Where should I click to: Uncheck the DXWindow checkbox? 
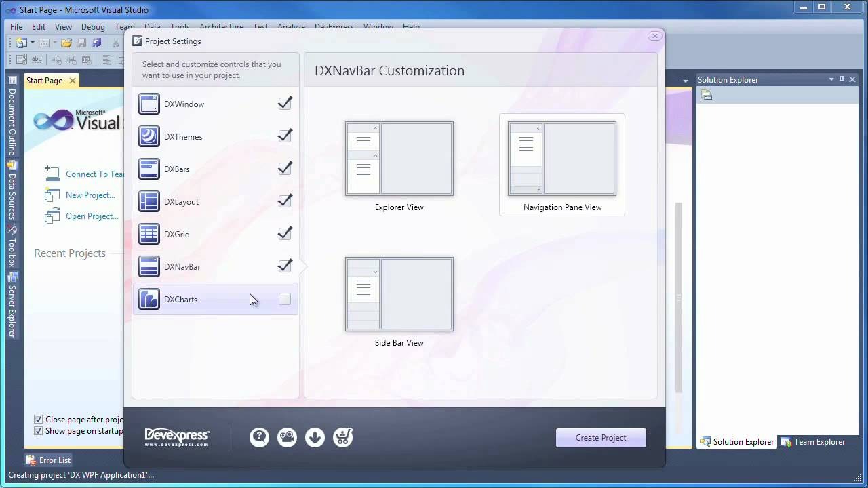tap(285, 103)
